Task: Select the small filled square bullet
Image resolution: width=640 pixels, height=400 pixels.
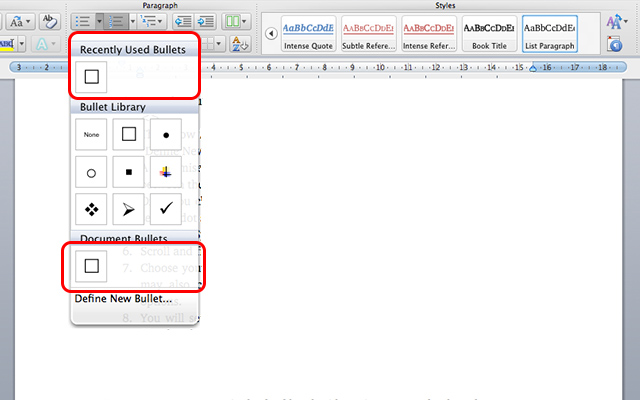Action: click(128, 172)
